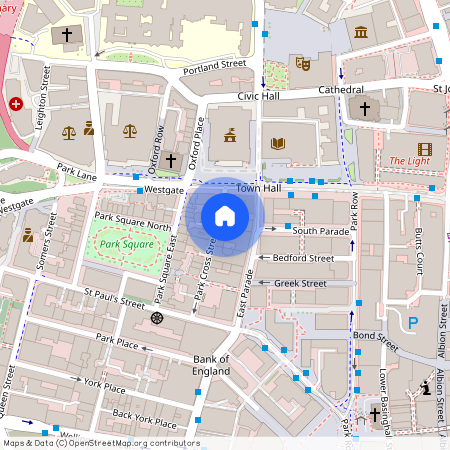450x450 pixels.
Task: Click the Cathedral label
Action: (x=341, y=90)
